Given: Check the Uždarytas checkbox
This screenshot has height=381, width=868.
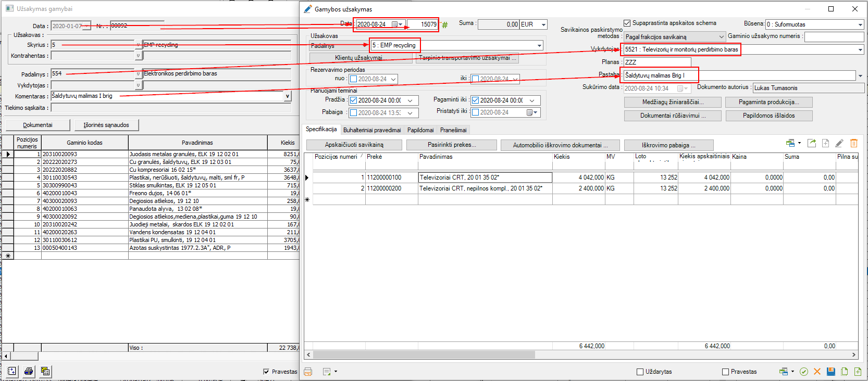Looking at the screenshot, I should pos(640,372).
